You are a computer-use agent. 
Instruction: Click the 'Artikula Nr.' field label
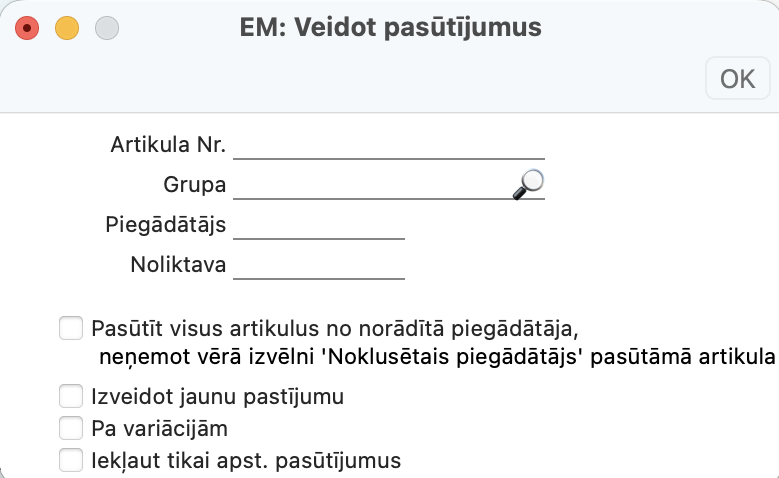pyautogui.click(x=168, y=146)
